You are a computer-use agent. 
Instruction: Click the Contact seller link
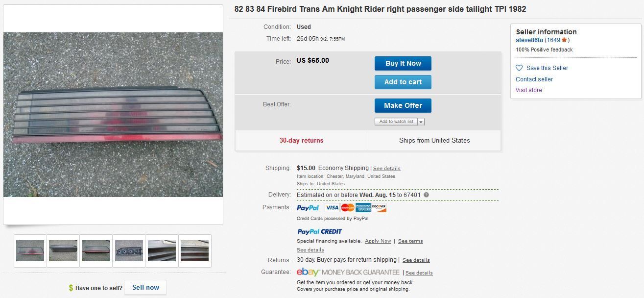click(x=534, y=79)
